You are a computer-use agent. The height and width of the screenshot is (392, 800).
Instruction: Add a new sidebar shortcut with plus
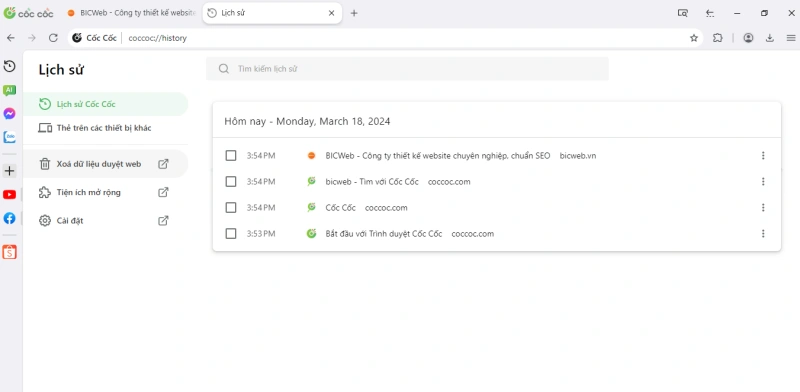coord(9,171)
